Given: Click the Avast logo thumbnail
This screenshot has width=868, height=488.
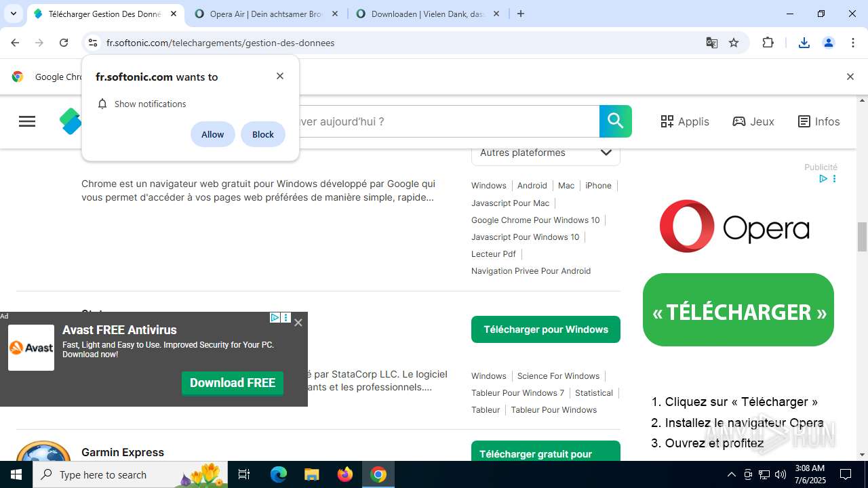Looking at the screenshot, I should point(31,348).
